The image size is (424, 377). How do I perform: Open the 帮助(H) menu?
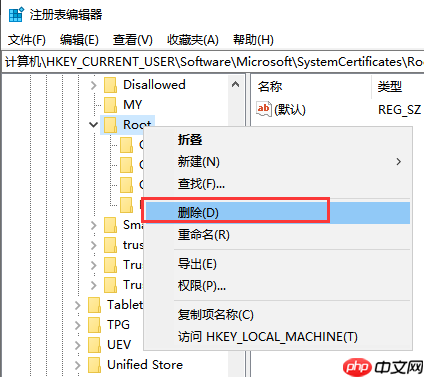[253, 40]
